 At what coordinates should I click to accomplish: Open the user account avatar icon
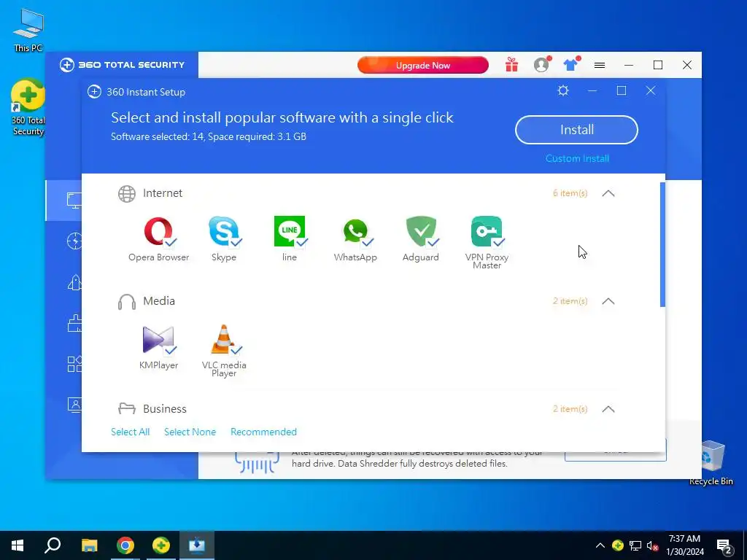(541, 65)
